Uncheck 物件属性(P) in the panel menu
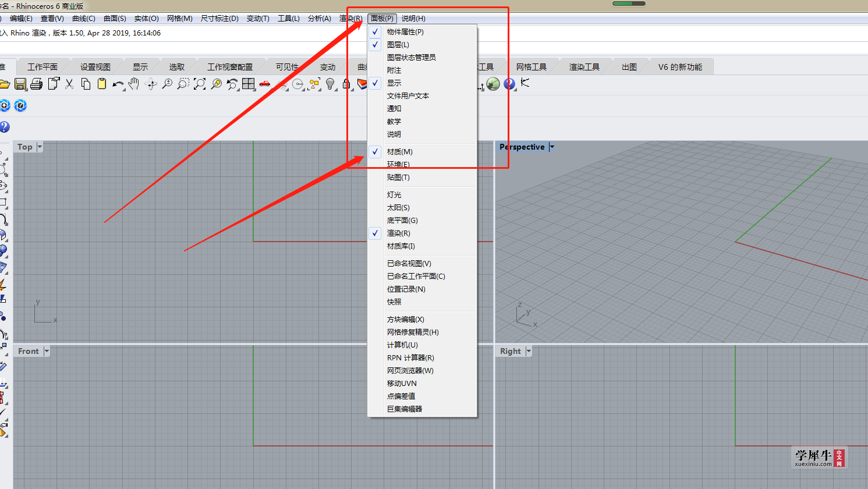The image size is (868, 489). [x=422, y=32]
